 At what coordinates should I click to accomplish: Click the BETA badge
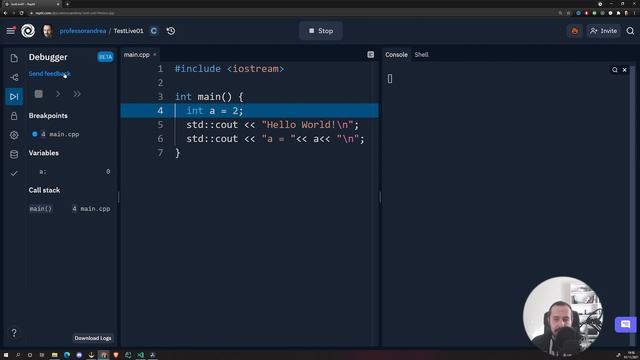click(x=105, y=57)
